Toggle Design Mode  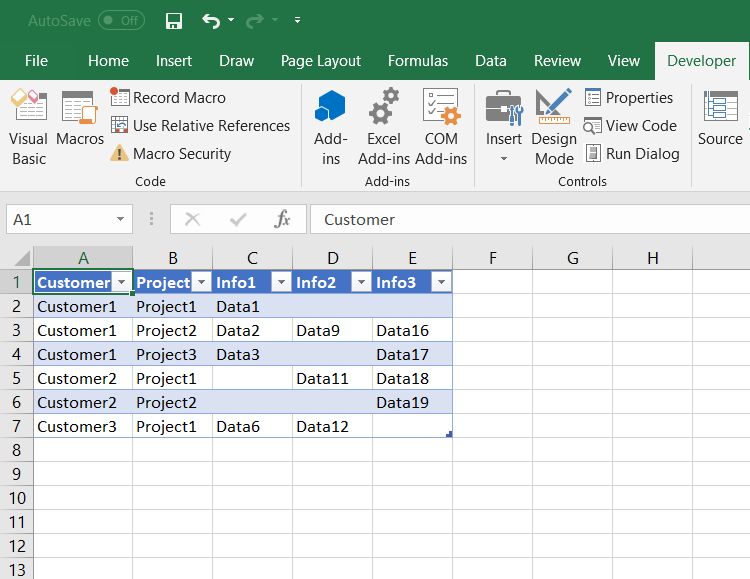pos(554,127)
